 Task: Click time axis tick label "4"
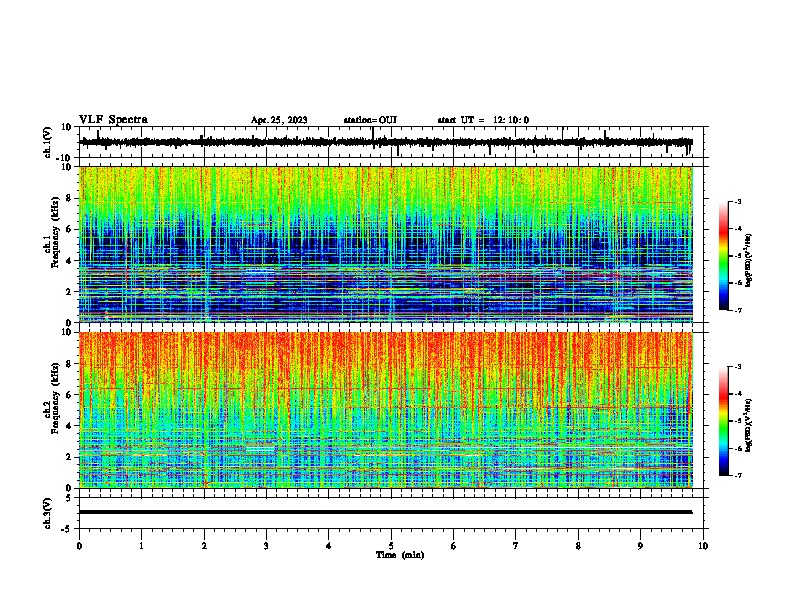click(x=329, y=546)
